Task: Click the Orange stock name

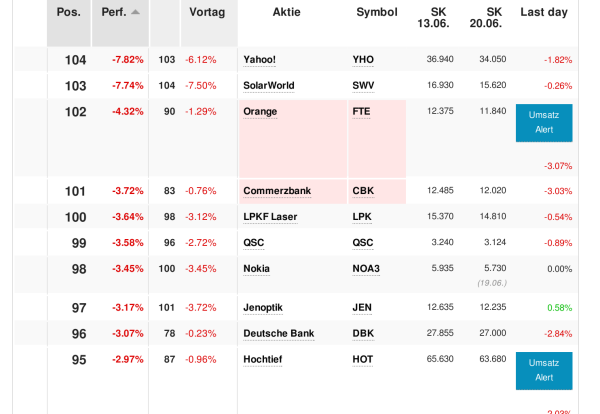Action: click(260, 112)
